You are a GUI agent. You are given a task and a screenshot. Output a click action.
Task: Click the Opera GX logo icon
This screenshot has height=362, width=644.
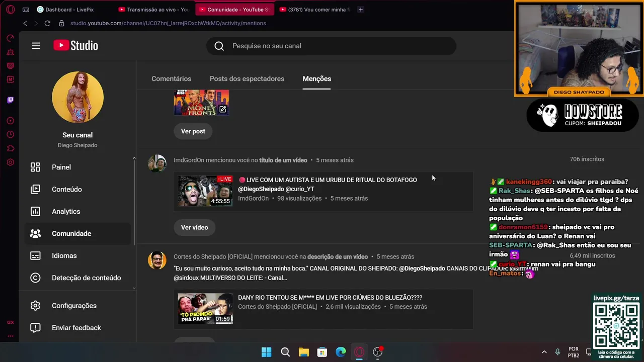[10, 10]
